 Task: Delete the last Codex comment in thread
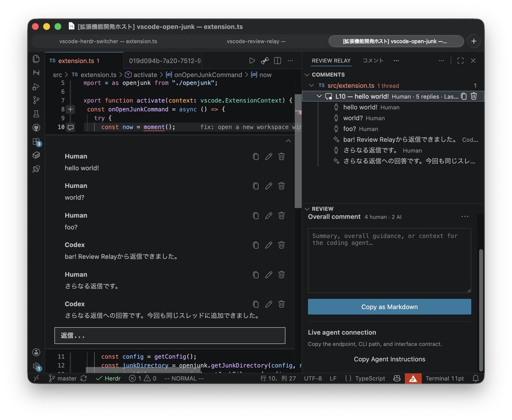[x=282, y=304]
